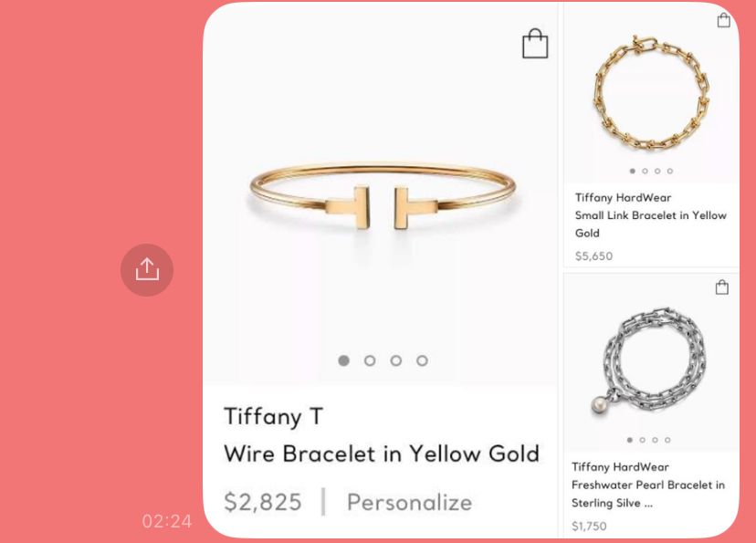Tap the share icon in the red circle

pyautogui.click(x=147, y=269)
